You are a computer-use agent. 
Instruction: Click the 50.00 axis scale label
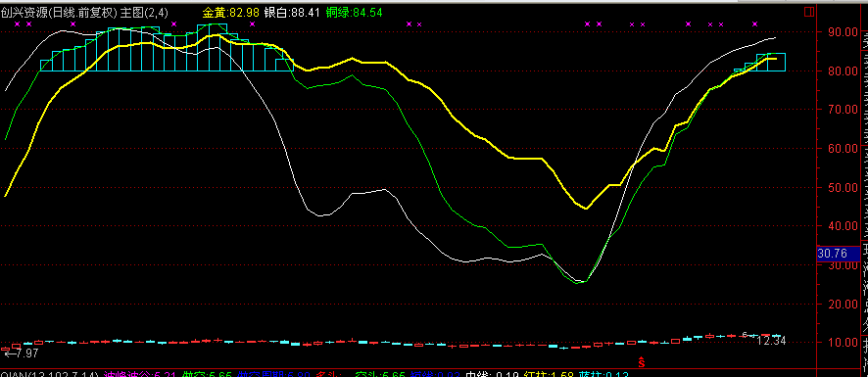click(838, 187)
